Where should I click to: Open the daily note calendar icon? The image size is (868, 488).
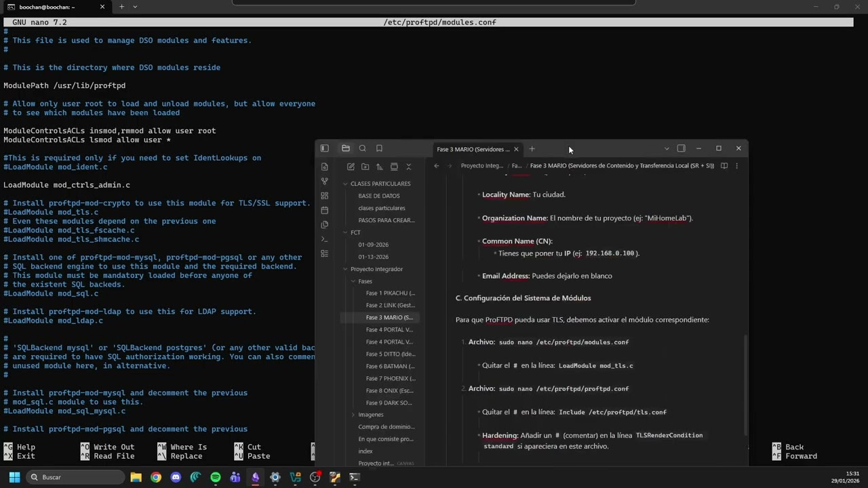[324, 210]
